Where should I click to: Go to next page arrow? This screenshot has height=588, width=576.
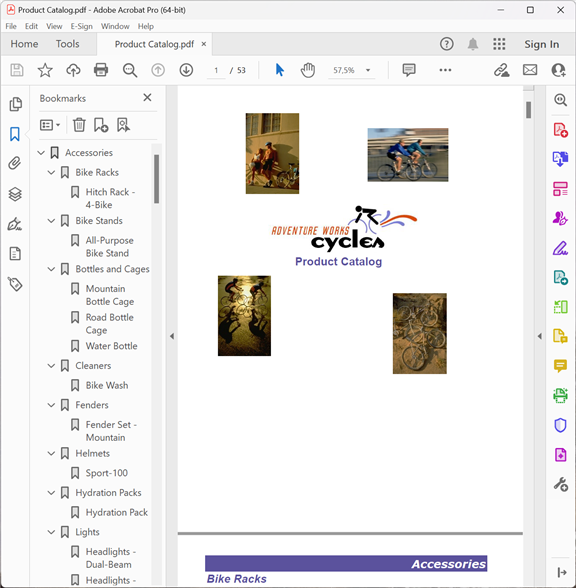186,70
